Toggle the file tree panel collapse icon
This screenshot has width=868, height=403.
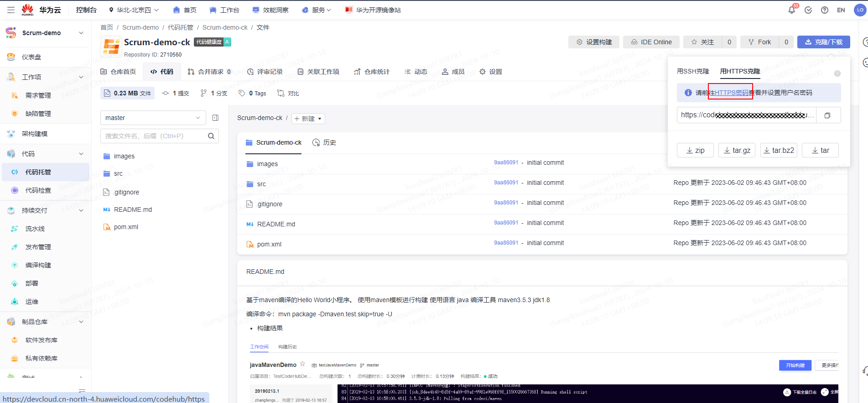click(215, 118)
